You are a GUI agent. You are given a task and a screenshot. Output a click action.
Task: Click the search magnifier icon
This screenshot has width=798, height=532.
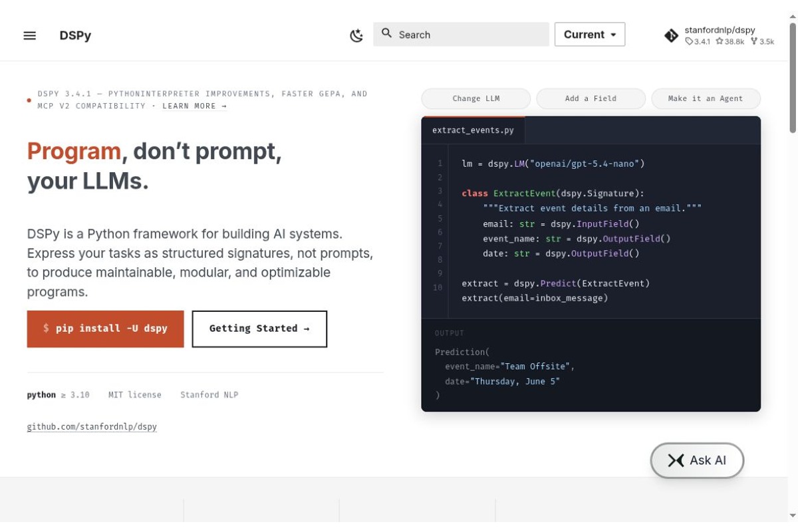coord(386,33)
